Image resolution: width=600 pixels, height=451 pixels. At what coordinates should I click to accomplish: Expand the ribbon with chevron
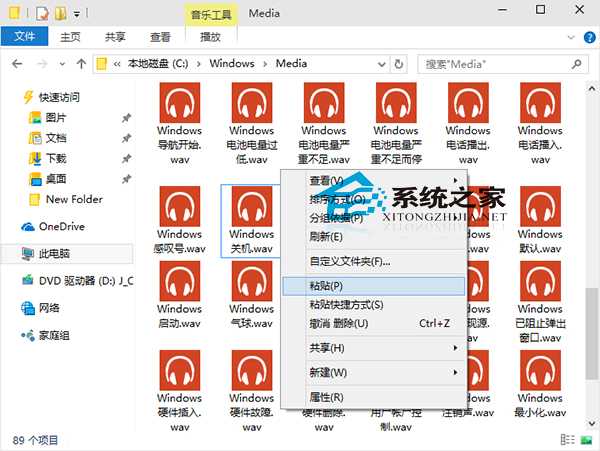click(571, 37)
